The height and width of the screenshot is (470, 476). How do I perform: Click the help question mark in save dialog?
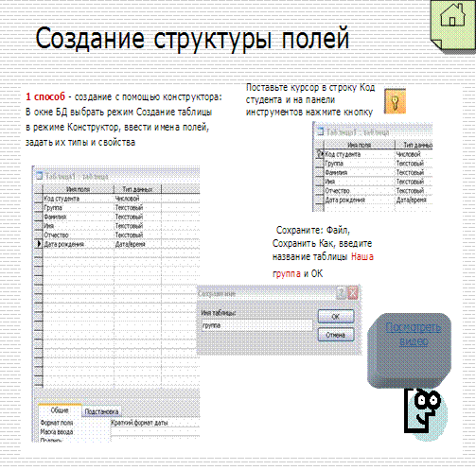(341, 293)
